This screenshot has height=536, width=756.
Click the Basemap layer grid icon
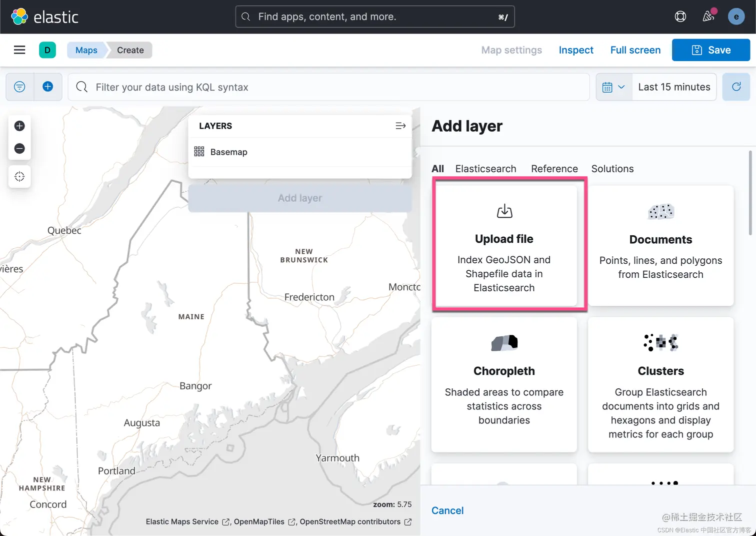(x=199, y=152)
